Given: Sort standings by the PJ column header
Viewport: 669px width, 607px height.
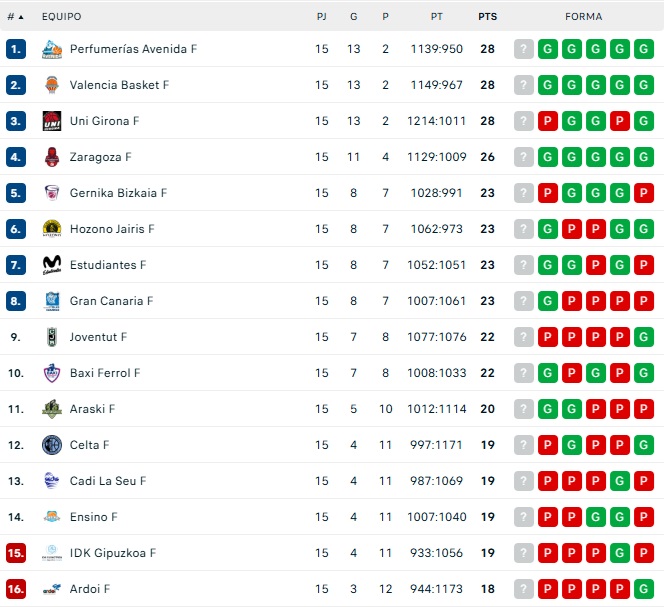Looking at the screenshot, I should 321,17.
